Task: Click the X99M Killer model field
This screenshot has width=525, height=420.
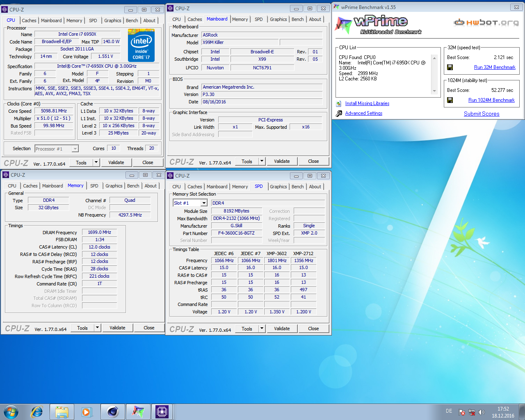Action: (x=240, y=42)
